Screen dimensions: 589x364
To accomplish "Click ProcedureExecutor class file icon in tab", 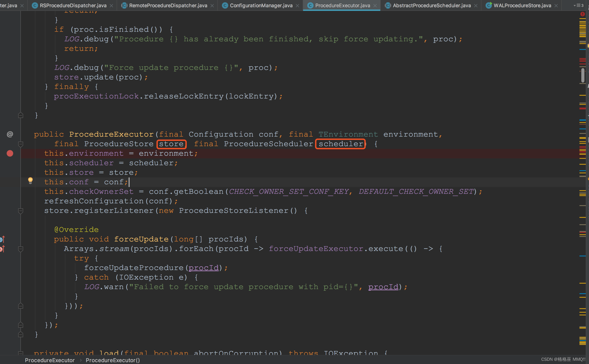I will click(x=310, y=5).
